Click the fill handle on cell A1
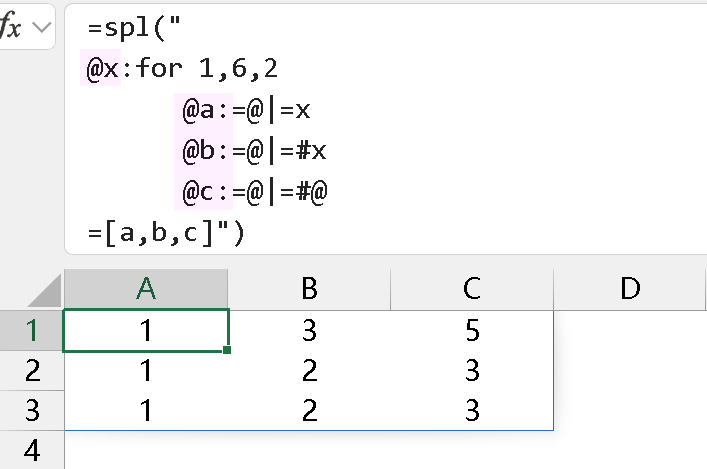The height and width of the screenshot is (469, 707). pyautogui.click(x=228, y=350)
